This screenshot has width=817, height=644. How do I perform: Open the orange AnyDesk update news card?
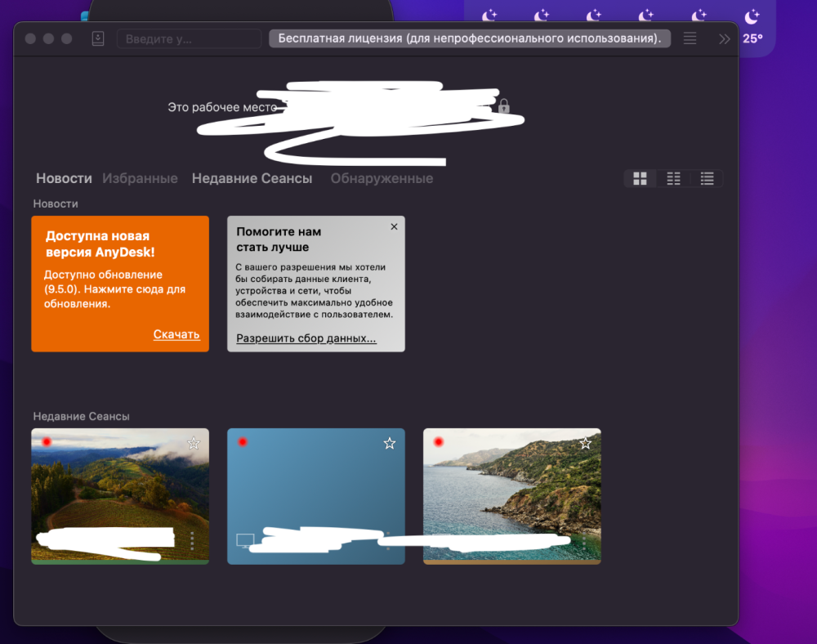120,284
